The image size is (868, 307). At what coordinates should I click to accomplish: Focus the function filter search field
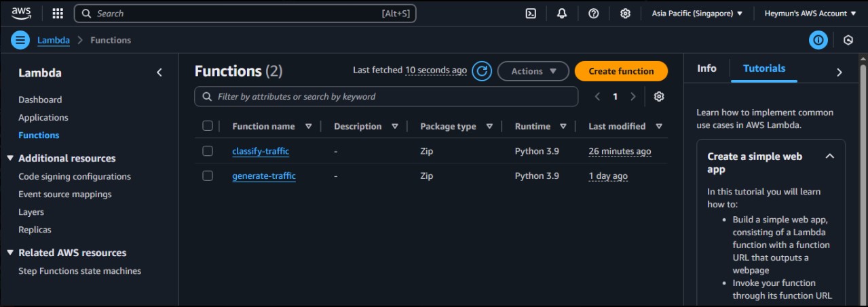(387, 96)
